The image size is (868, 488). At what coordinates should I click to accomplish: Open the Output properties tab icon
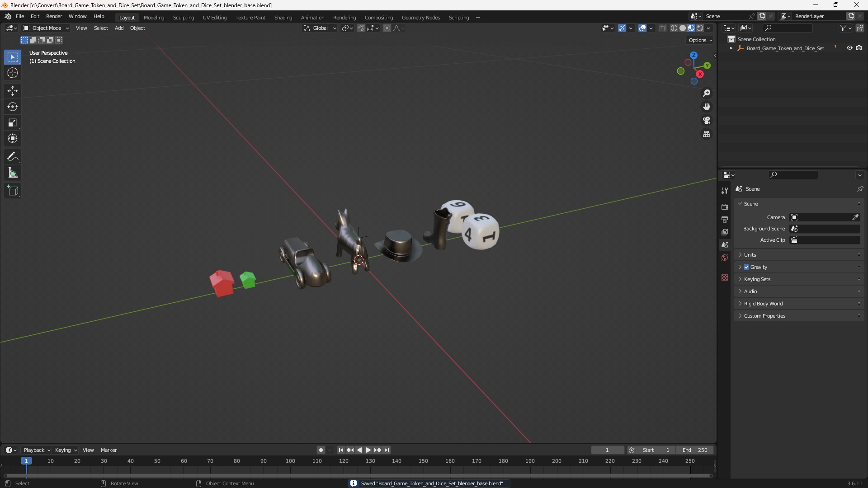[725, 219]
